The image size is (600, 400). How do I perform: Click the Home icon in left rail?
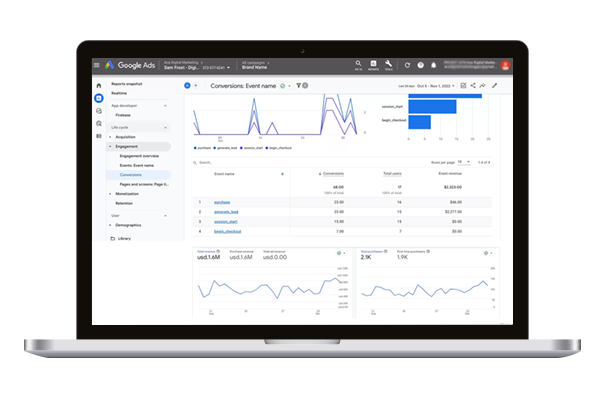[x=98, y=86]
